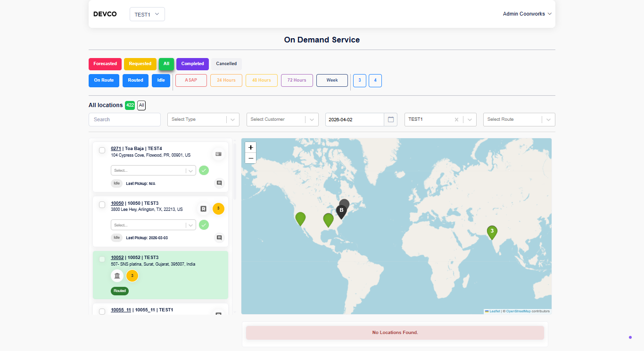This screenshot has height=351, width=644.
Task: Zoom out the map with the minus button
Action: tap(251, 158)
